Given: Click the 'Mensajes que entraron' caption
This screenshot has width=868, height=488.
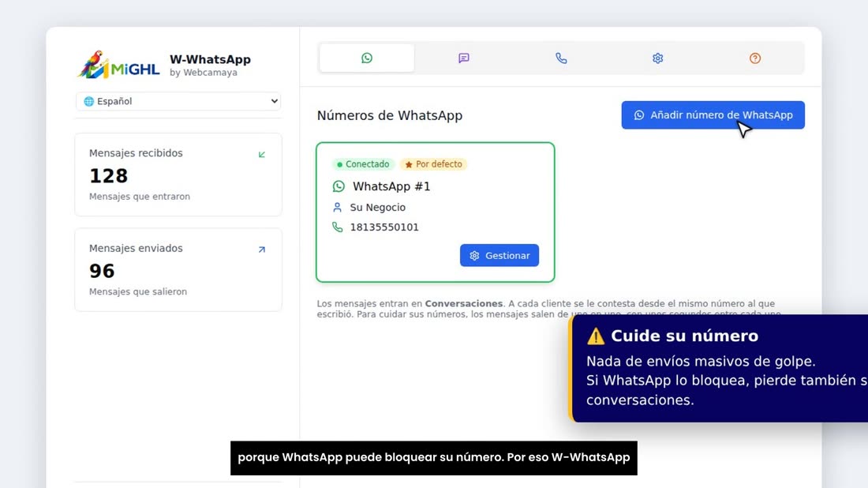Looking at the screenshot, I should 140,197.
